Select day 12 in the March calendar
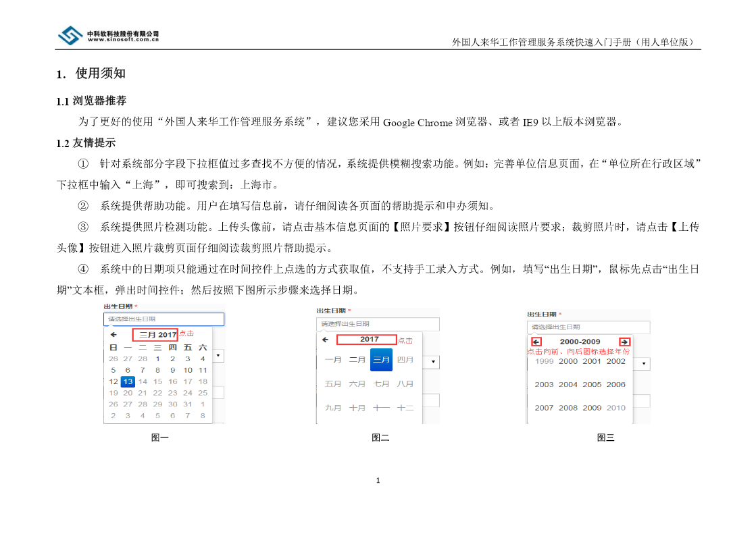756x534 pixels. [114, 381]
